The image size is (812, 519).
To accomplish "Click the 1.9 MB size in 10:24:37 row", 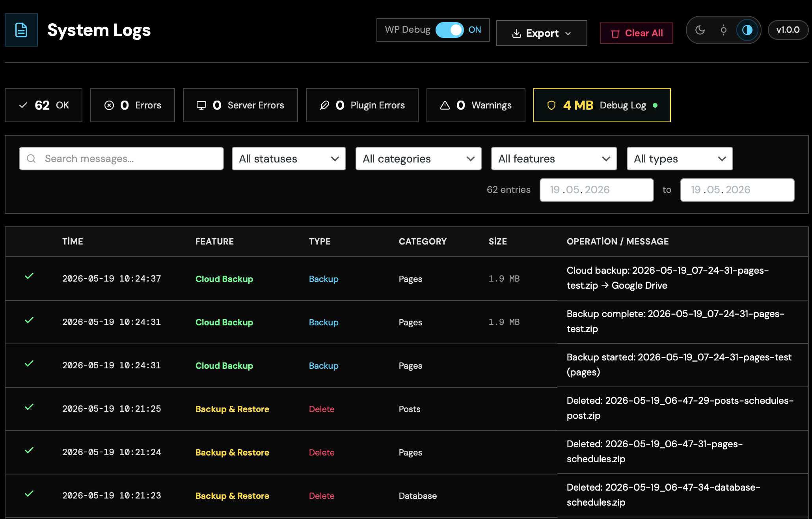I will 504,279.
